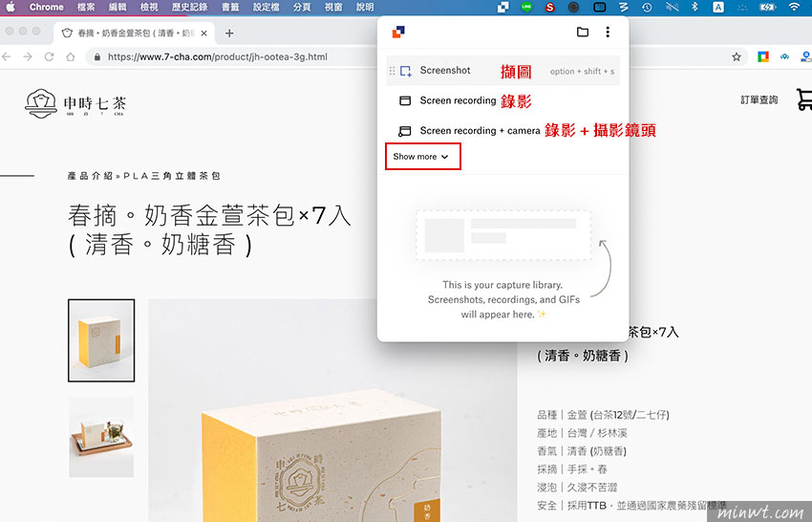The height and width of the screenshot is (522, 812).
Task: Open the Wi-Fi menu bar icon
Action: pyautogui.click(x=794, y=7)
